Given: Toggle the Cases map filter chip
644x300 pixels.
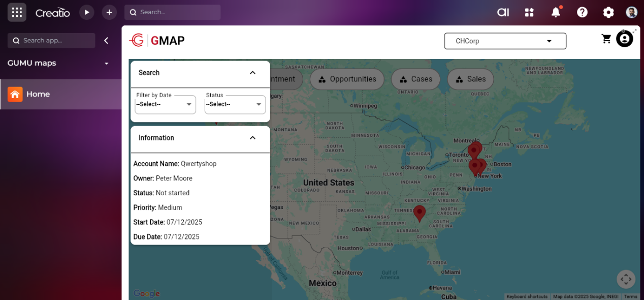Looking at the screenshot, I should (415, 79).
